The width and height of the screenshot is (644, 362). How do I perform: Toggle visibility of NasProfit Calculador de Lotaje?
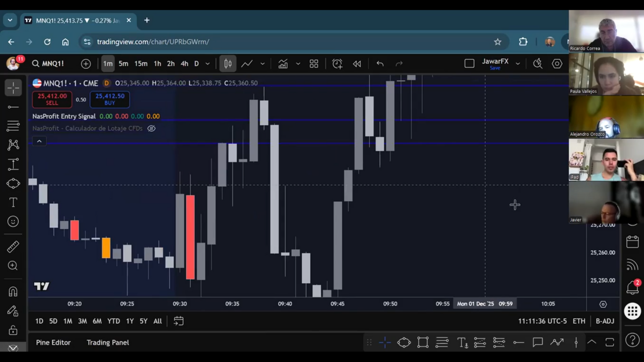152,128
